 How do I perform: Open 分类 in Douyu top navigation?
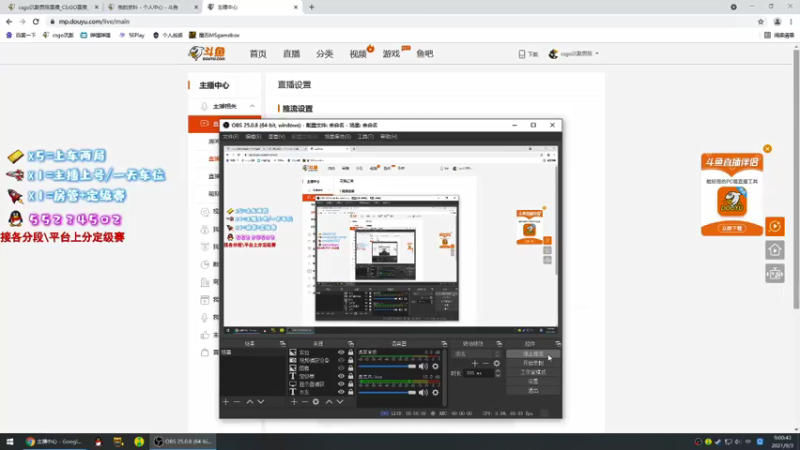pos(324,54)
